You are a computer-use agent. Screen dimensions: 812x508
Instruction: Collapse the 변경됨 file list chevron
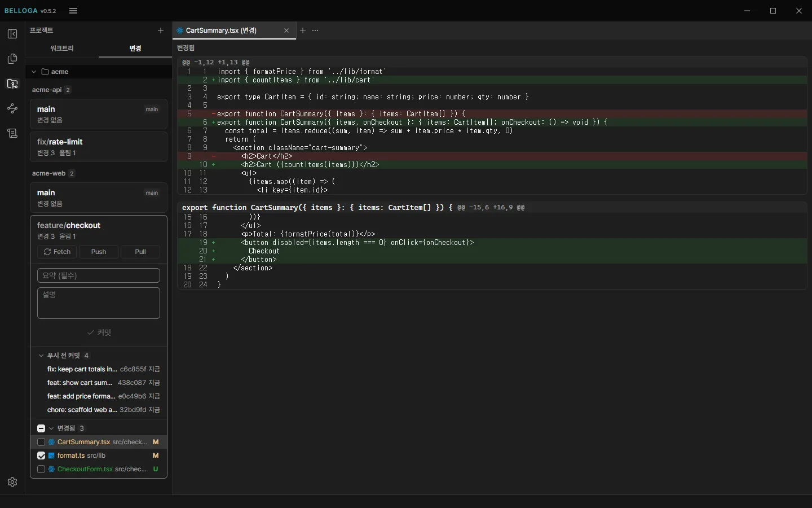pos(51,428)
